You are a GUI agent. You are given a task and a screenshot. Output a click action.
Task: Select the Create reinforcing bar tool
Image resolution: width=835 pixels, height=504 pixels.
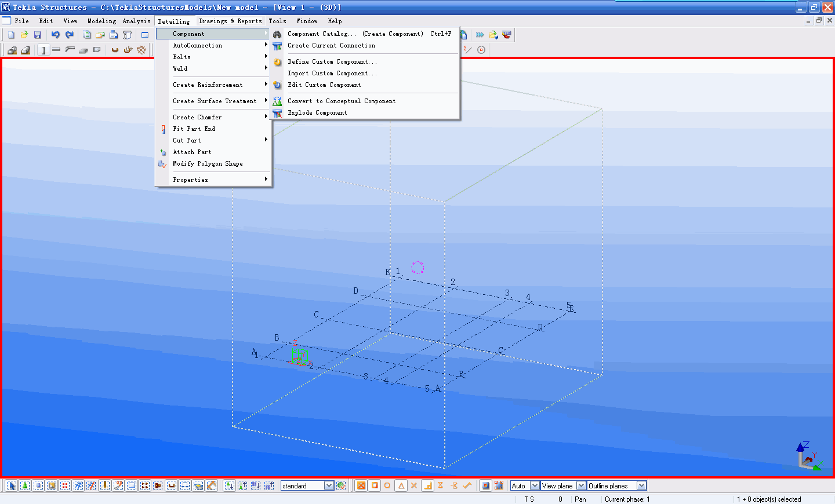pyautogui.click(x=115, y=50)
